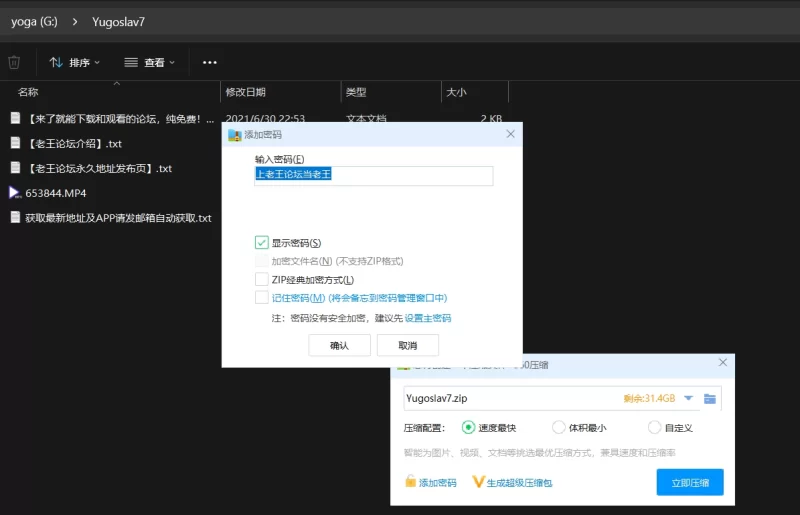Expand the 查看 view dropdown

coord(150,62)
